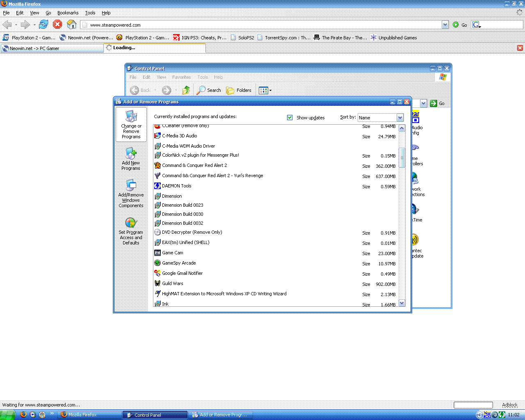Select the Guild Wars program icon
The image size is (525, 420).
(157, 283)
